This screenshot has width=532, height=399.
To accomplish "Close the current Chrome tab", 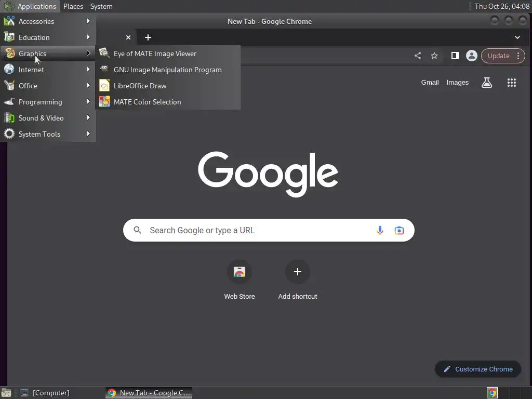I will (x=128, y=37).
